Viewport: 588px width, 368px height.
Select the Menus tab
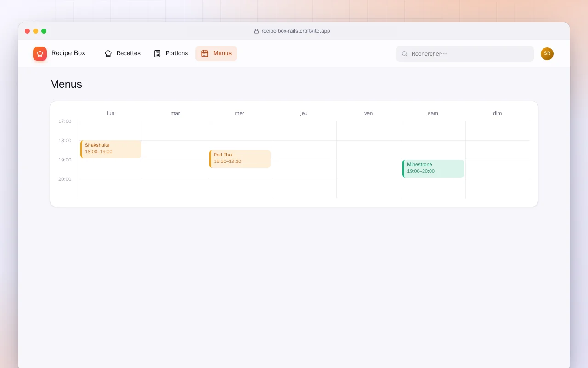pos(216,53)
